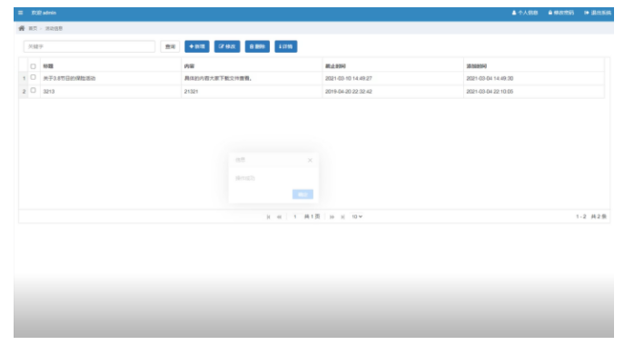Jump to last page of table
Viewport: 644px width, 345px height.
[342, 217]
